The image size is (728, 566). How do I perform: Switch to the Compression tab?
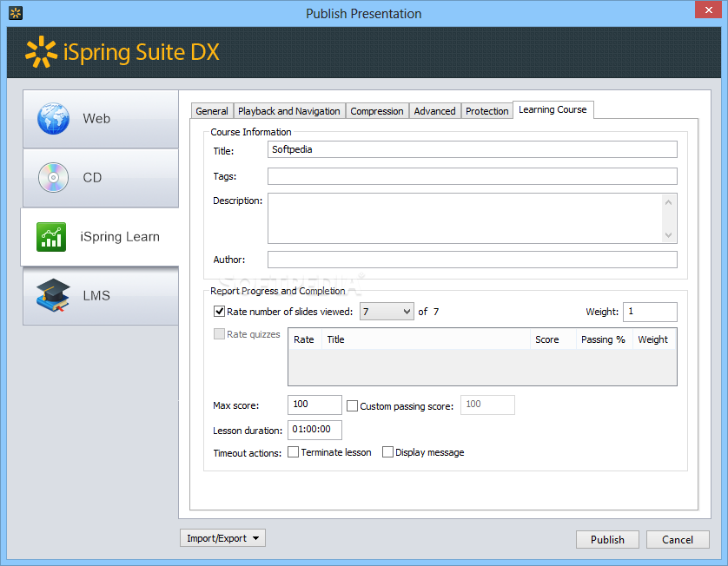[x=377, y=111]
